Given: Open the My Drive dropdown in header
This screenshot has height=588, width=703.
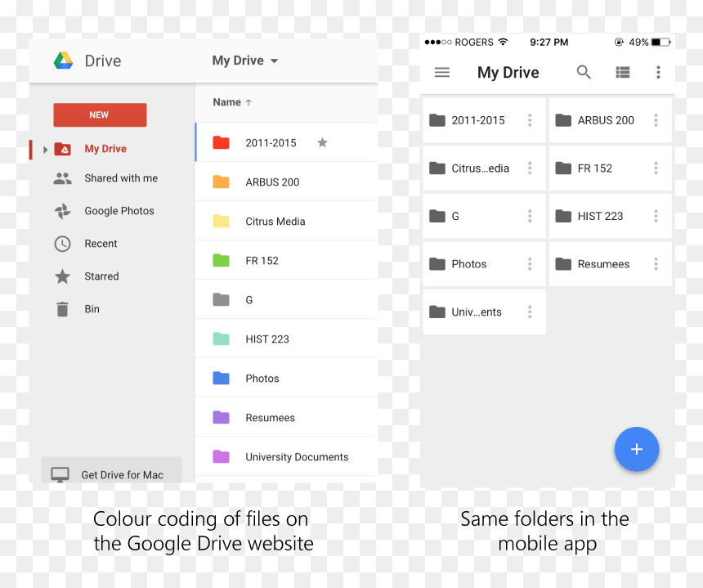Looking at the screenshot, I should (244, 61).
